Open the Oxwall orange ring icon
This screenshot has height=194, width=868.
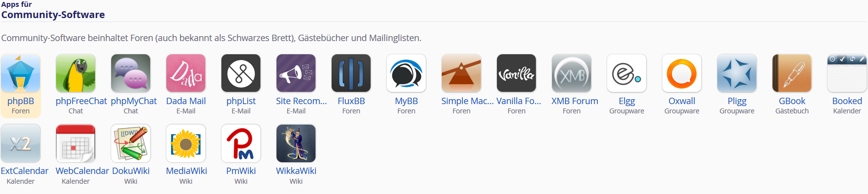[x=682, y=73]
